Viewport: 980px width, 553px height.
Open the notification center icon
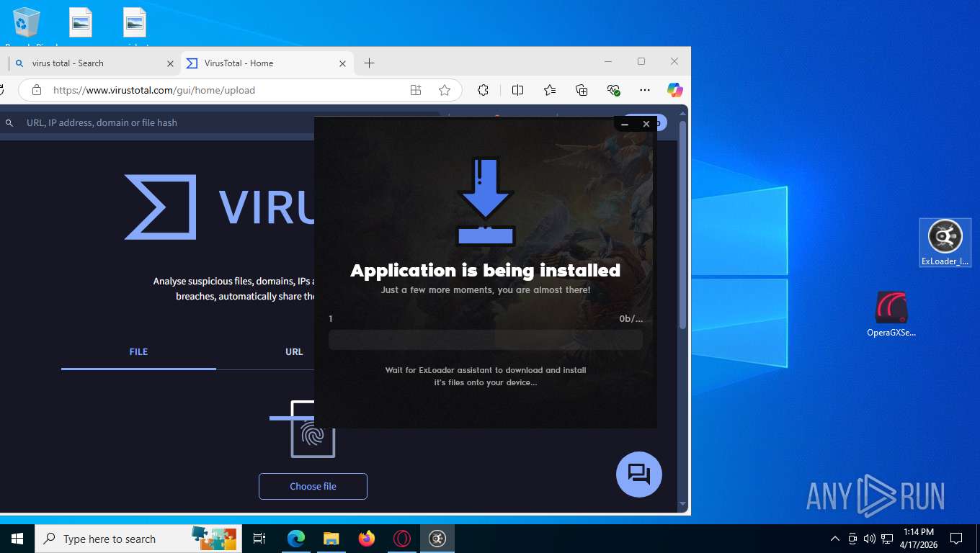coord(956,539)
